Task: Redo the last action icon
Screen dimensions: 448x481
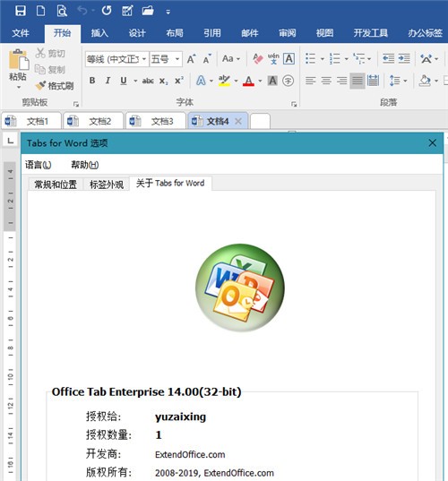Action: pyautogui.click(x=107, y=11)
